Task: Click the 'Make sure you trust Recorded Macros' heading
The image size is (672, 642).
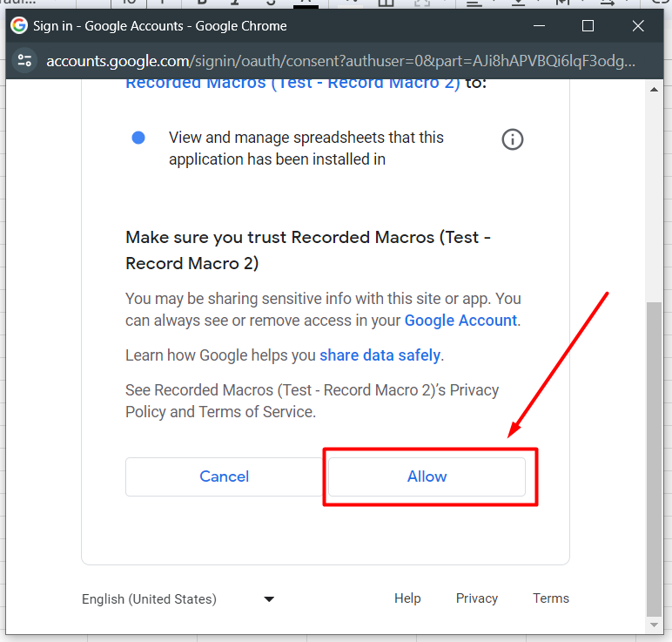Action: 308,250
